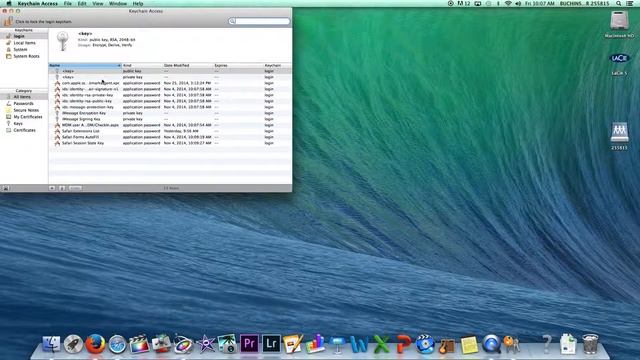Launch Microsoft Word from the Dock
640x360 pixels.
click(x=359, y=344)
